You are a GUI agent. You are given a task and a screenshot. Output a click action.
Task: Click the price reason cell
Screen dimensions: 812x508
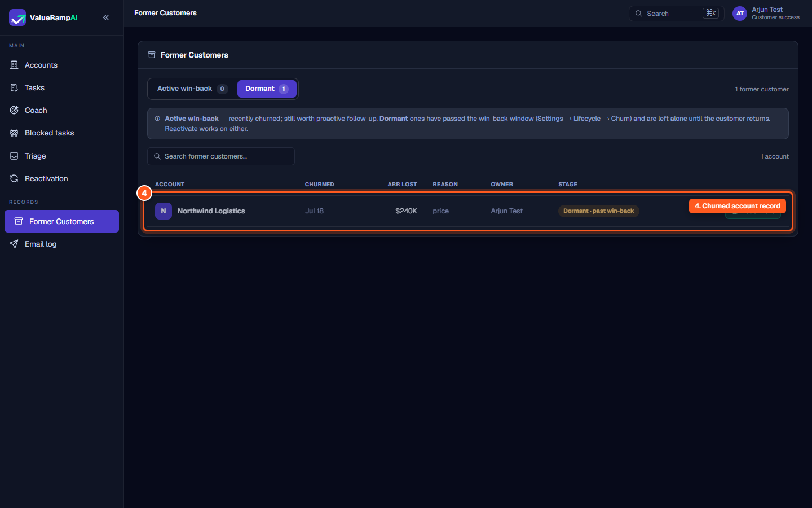click(x=440, y=211)
